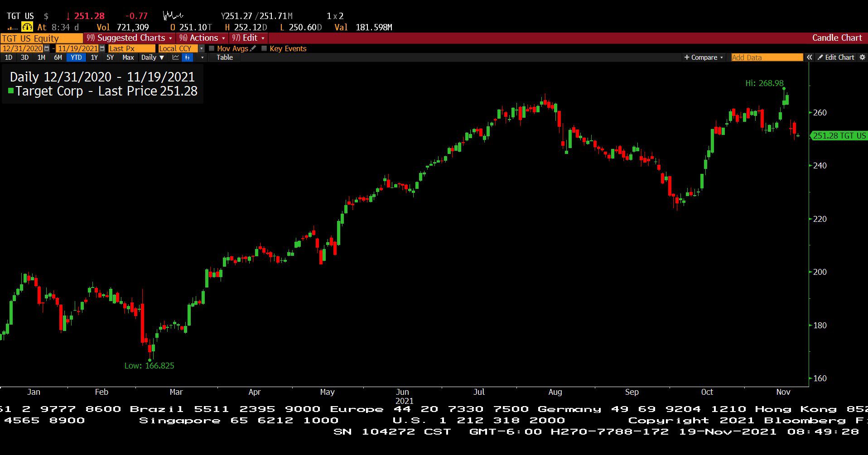Select the candle chart style icon

coord(187,57)
